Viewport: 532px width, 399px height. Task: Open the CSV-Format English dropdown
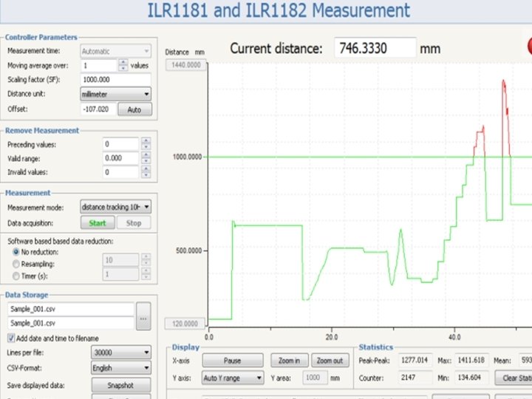(120, 368)
